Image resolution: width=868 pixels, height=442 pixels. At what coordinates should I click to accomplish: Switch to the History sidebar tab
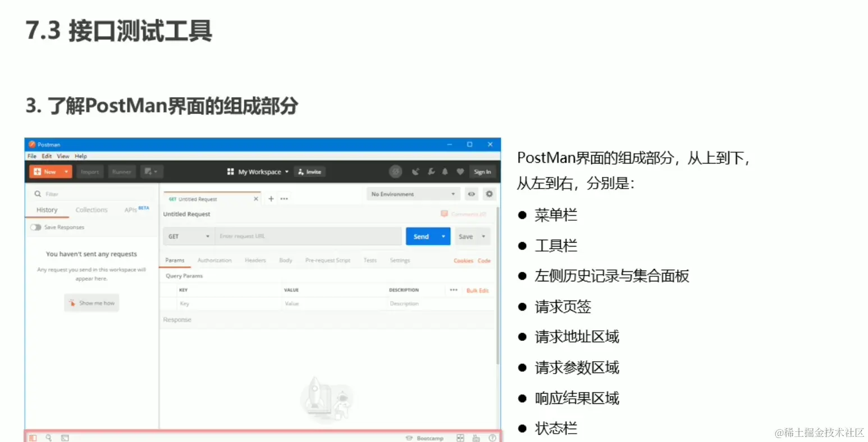pos(47,210)
